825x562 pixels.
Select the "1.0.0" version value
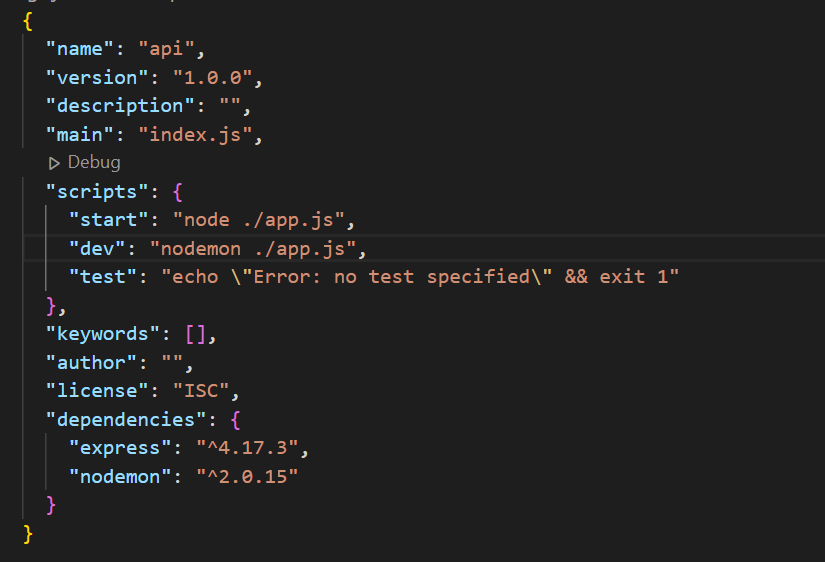(213, 78)
